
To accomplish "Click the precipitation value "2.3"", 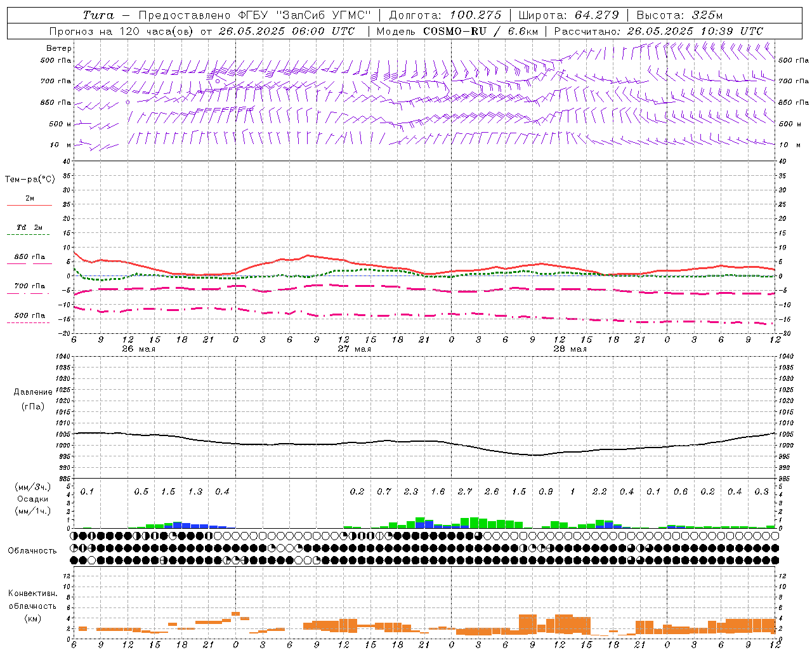I will 410,492.
